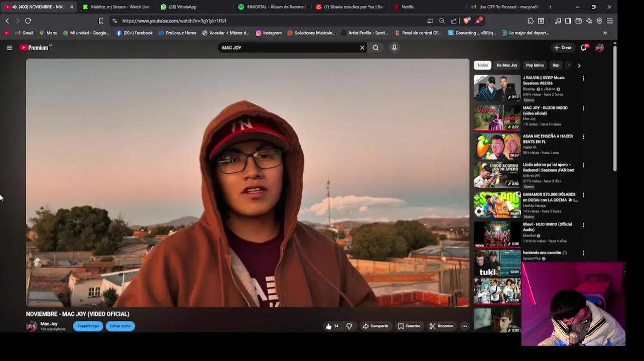Viewport: 644px width, 361px height.
Task: Click the Recortar clip button
Action: click(x=441, y=326)
